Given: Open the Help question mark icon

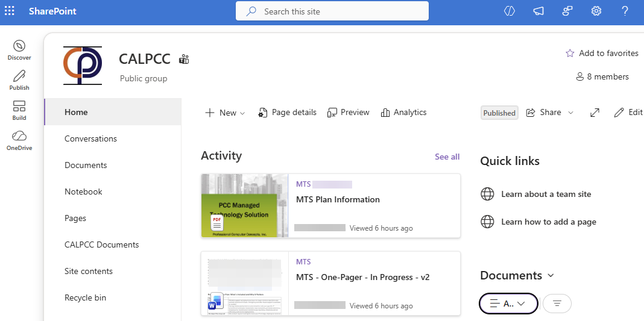Looking at the screenshot, I should point(625,11).
